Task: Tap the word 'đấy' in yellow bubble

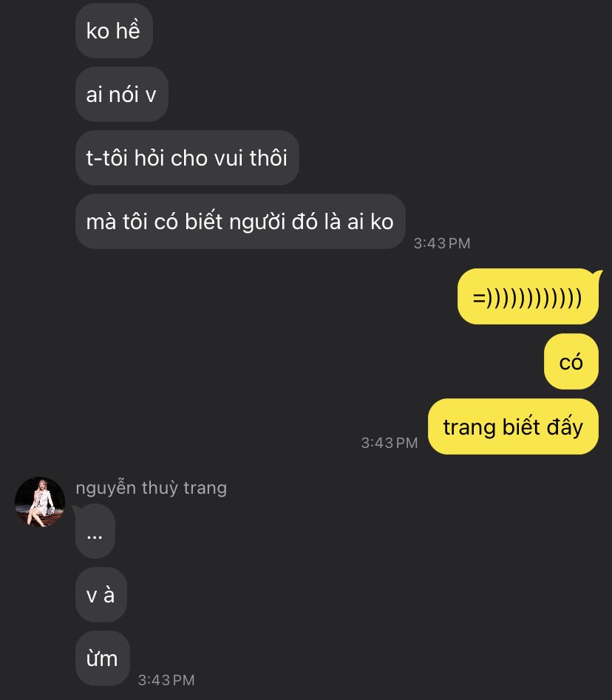Action: tap(565, 427)
